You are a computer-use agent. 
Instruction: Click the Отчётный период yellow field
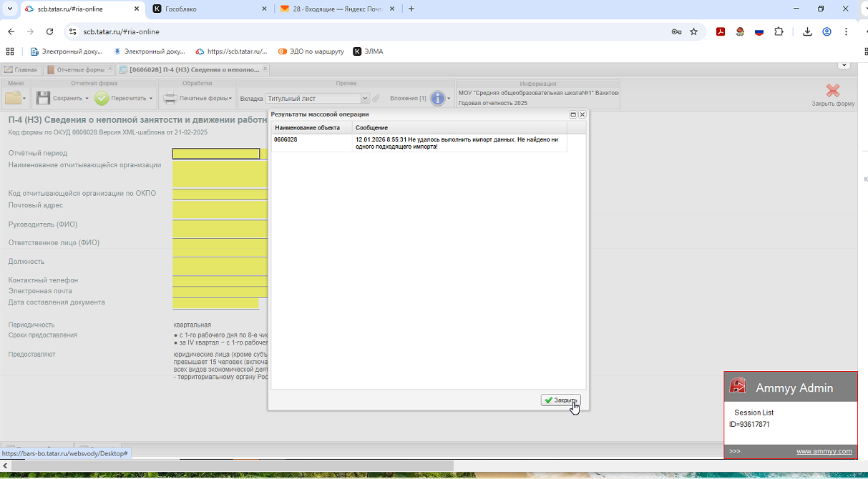point(216,154)
